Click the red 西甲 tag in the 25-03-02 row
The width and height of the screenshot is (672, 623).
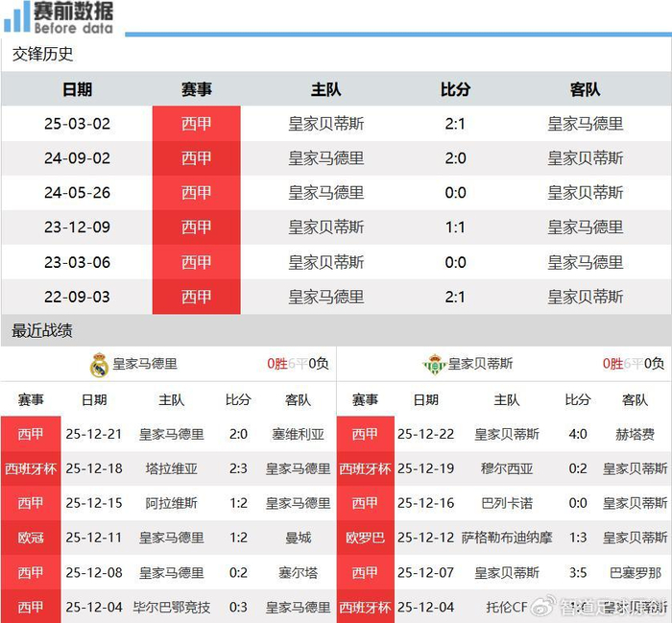(196, 124)
